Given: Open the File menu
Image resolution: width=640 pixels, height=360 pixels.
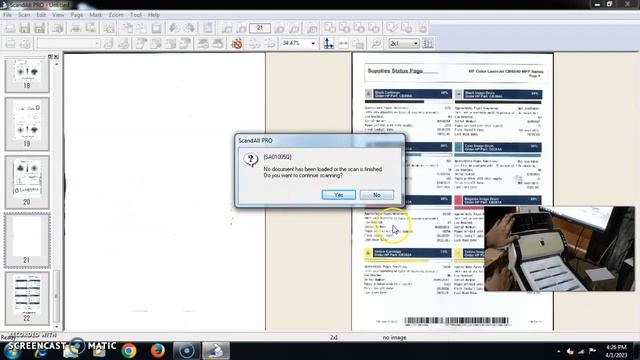Looking at the screenshot, I should click(x=7, y=15).
